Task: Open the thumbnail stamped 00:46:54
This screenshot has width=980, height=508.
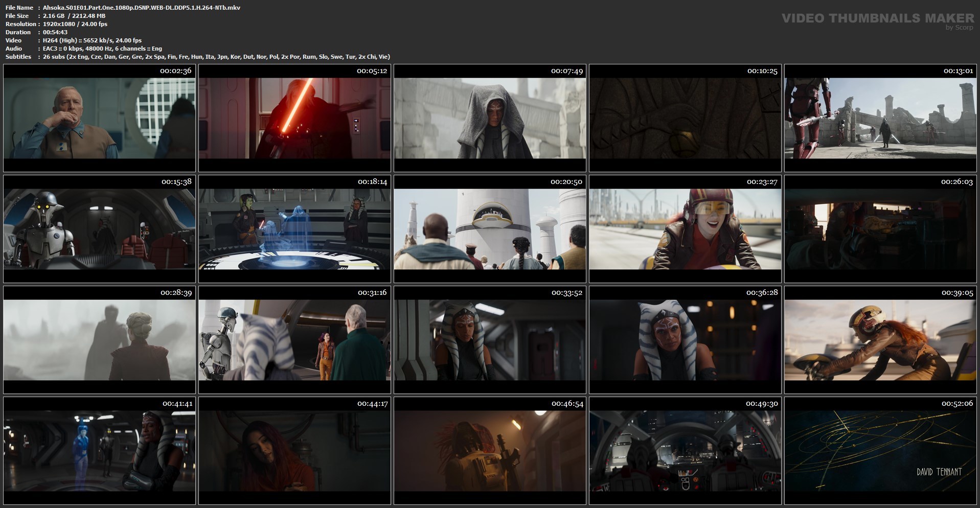Action: [490, 451]
